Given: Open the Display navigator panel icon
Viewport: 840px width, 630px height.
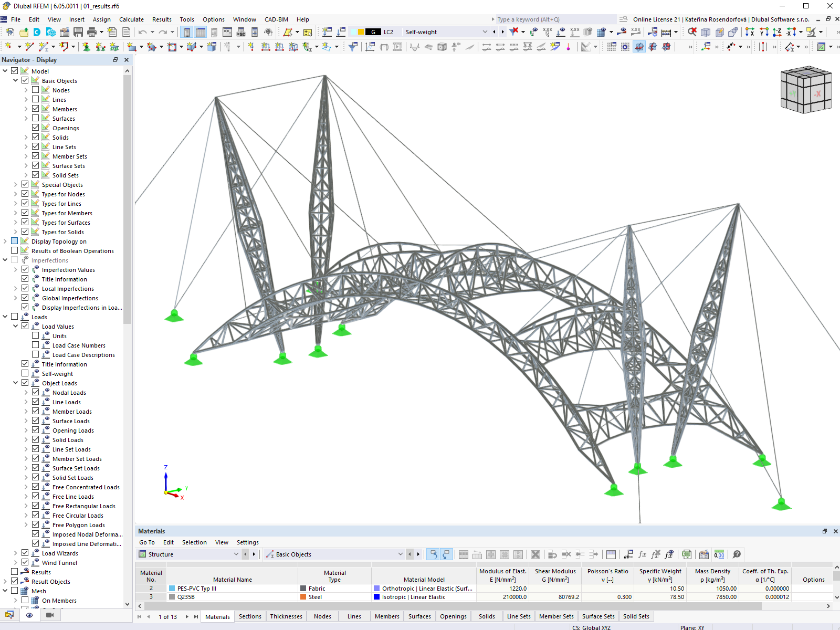Looking at the screenshot, I should (x=29, y=615).
